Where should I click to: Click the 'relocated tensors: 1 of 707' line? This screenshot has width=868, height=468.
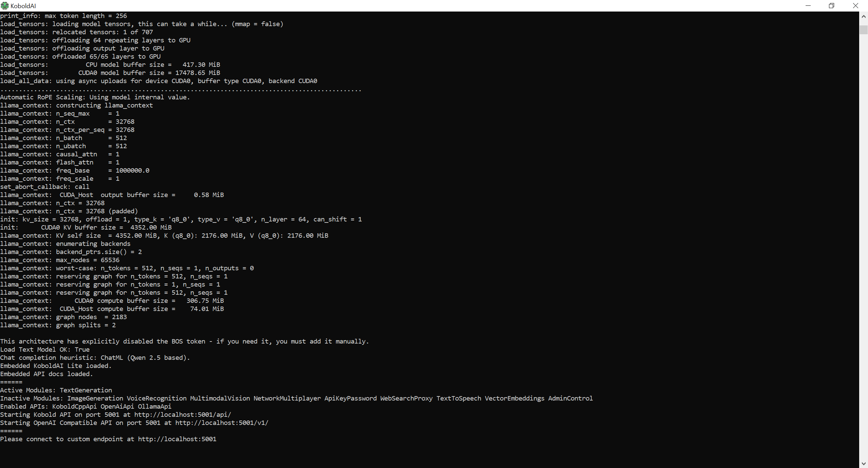point(76,32)
